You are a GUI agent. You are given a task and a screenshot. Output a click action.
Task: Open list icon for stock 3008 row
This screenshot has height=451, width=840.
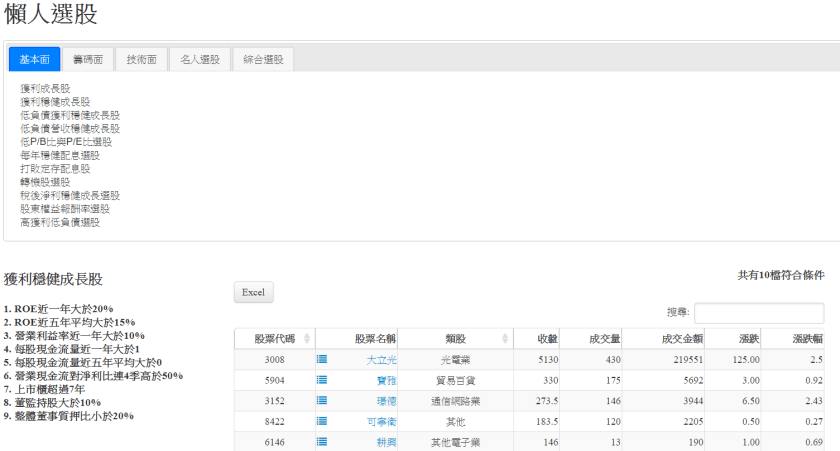(322, 359)
